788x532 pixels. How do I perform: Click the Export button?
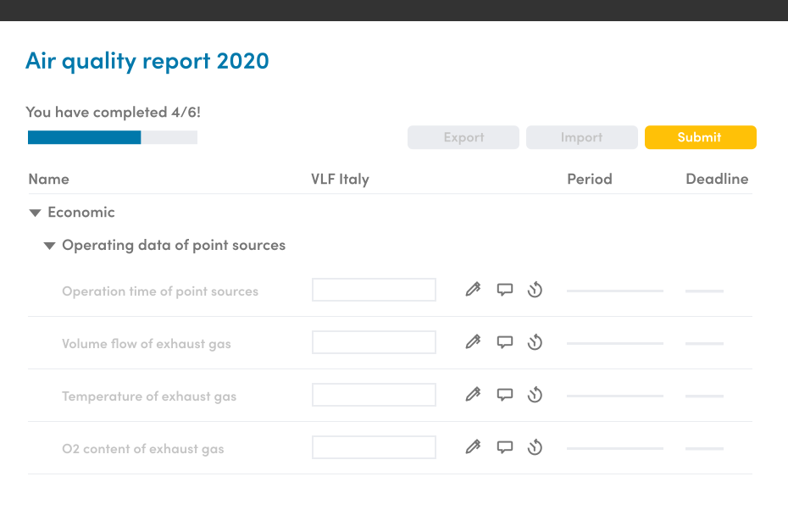pos(463,137)
